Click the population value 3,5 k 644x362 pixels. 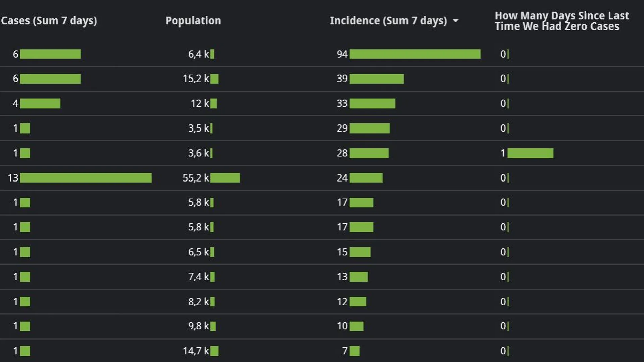pyautogui.click(x=198, y=128)
